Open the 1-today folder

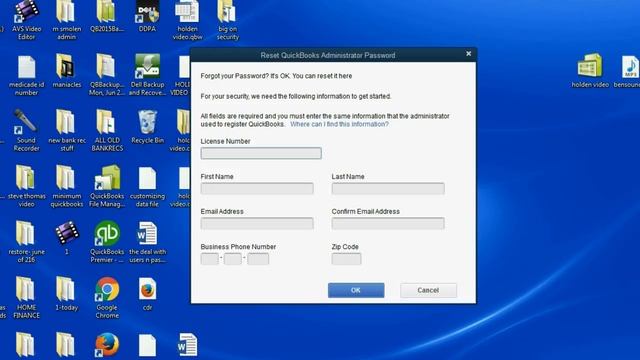(67, 294)
